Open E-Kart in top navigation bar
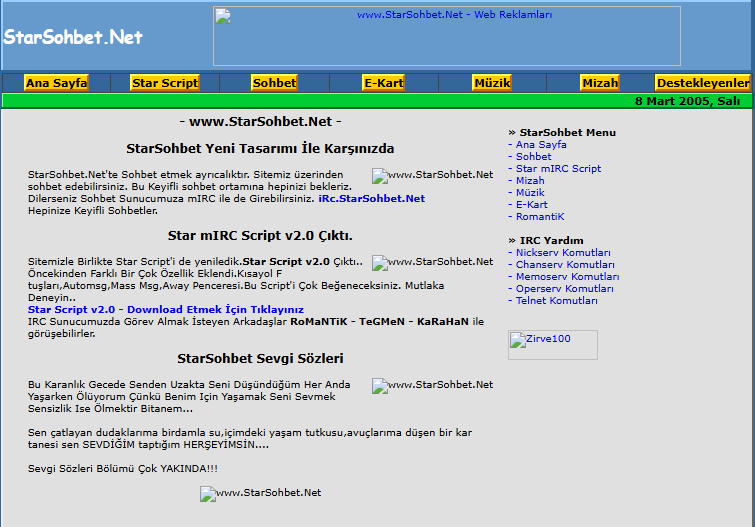 [x=383, y=83]
